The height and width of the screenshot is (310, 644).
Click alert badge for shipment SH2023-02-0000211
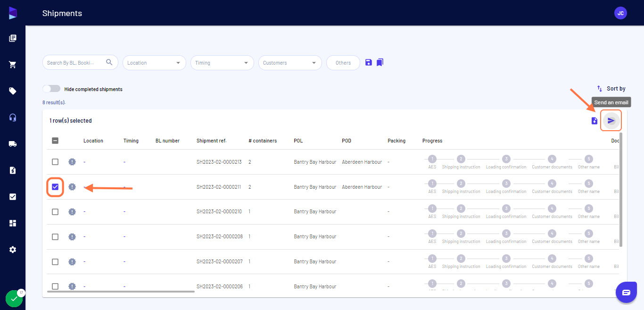(72, 187)
